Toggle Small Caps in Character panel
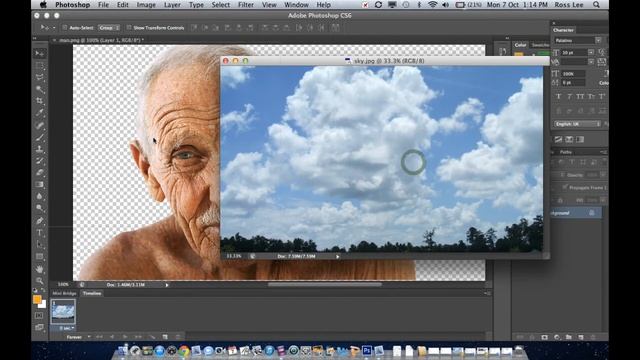 click(x=591, y=97)
